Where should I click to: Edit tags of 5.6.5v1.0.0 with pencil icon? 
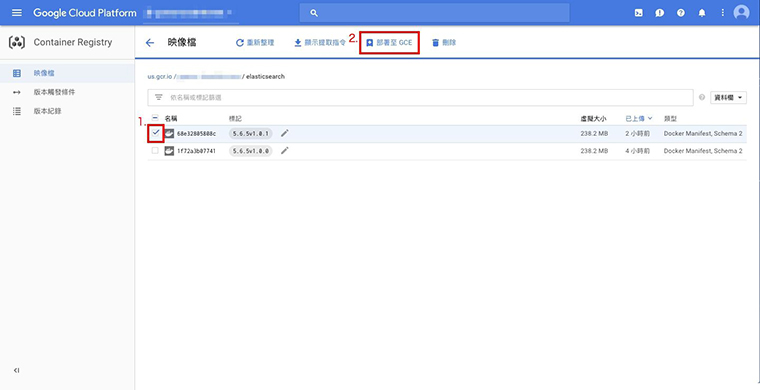(x=285, y=151)
